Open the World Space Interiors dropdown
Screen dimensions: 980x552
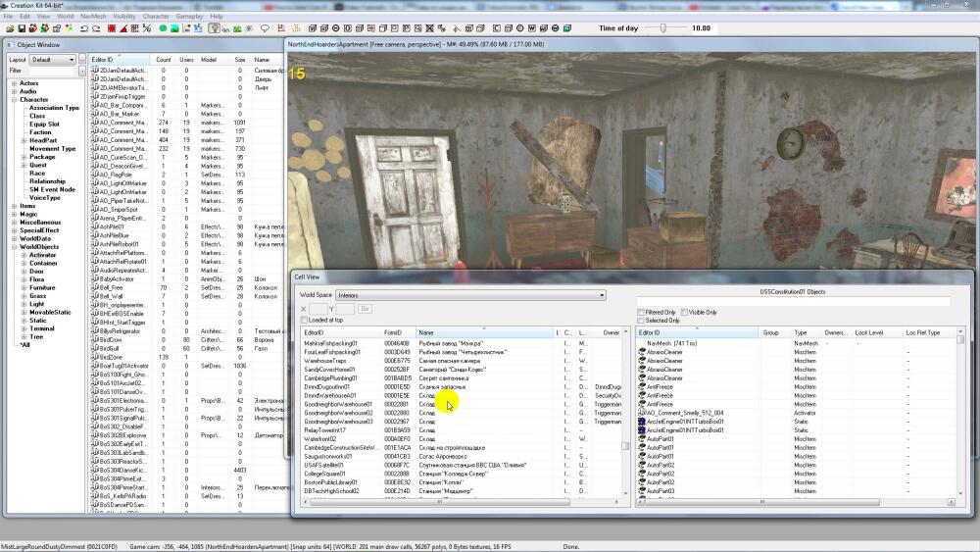[470, 295]
